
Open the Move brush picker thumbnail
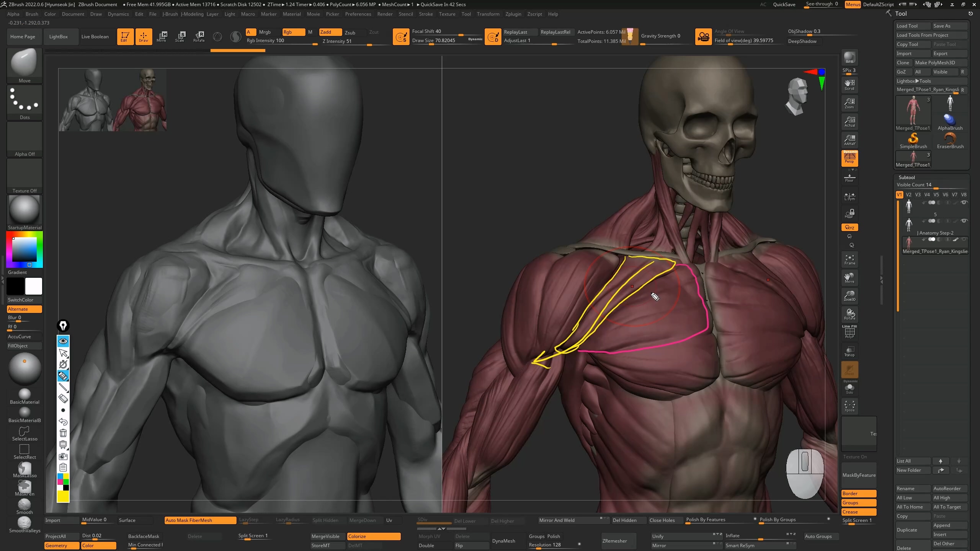coord(24,64)
